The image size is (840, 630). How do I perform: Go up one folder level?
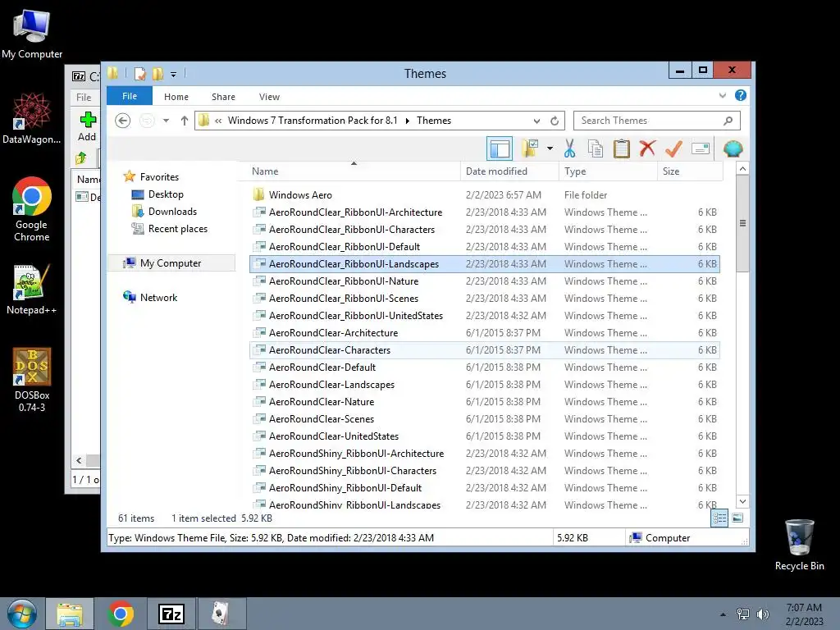click(x=185, y=121)
